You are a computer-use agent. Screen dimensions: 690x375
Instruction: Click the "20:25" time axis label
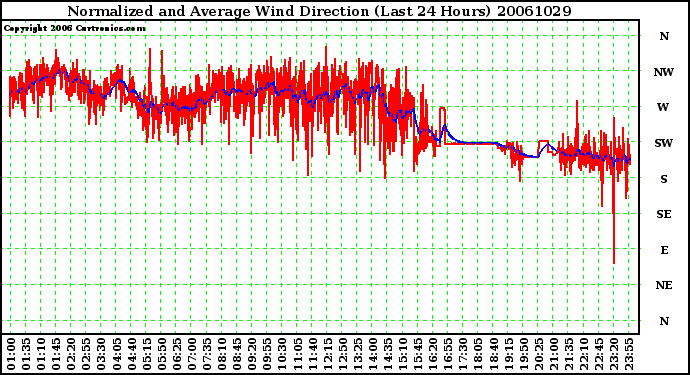pyautogui.click(x=539, y=354)
